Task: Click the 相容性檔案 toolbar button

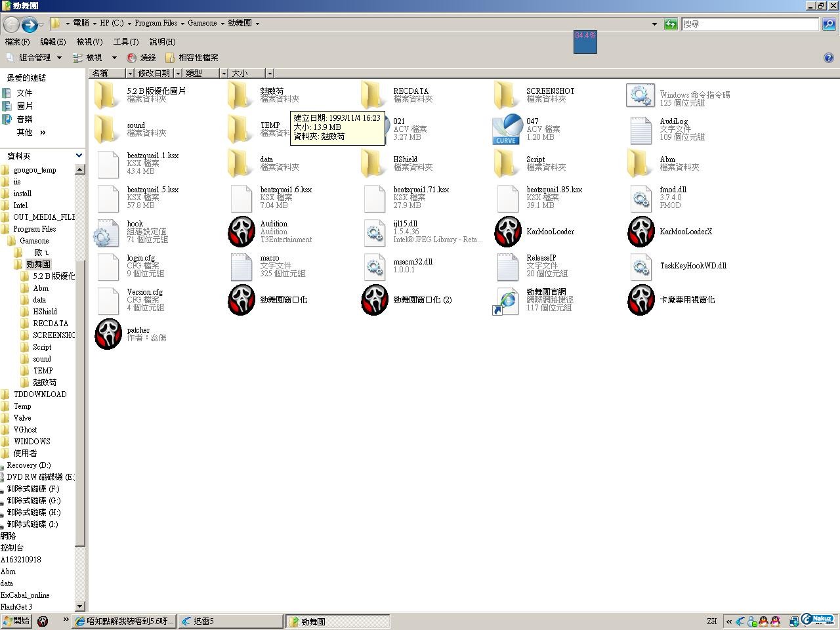Action: click(x=192, y=58)
